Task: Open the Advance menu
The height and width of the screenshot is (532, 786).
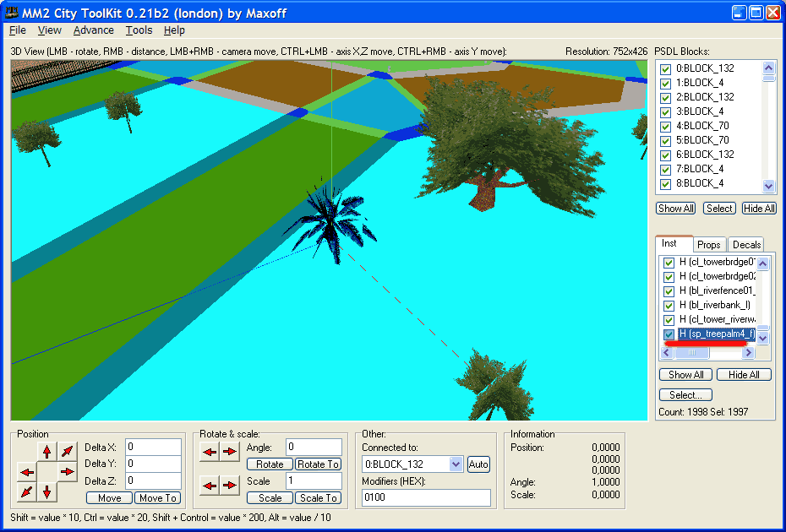Action: coord(93,30)
